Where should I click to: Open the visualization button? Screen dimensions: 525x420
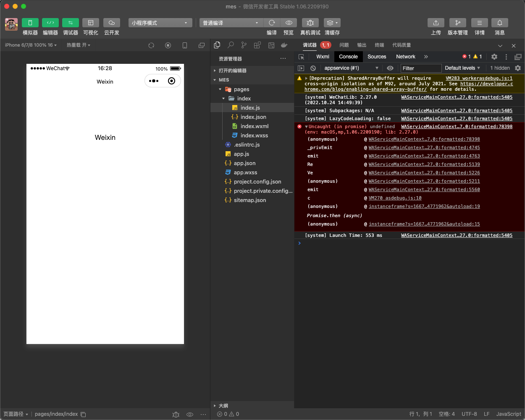tap(91, 23)
